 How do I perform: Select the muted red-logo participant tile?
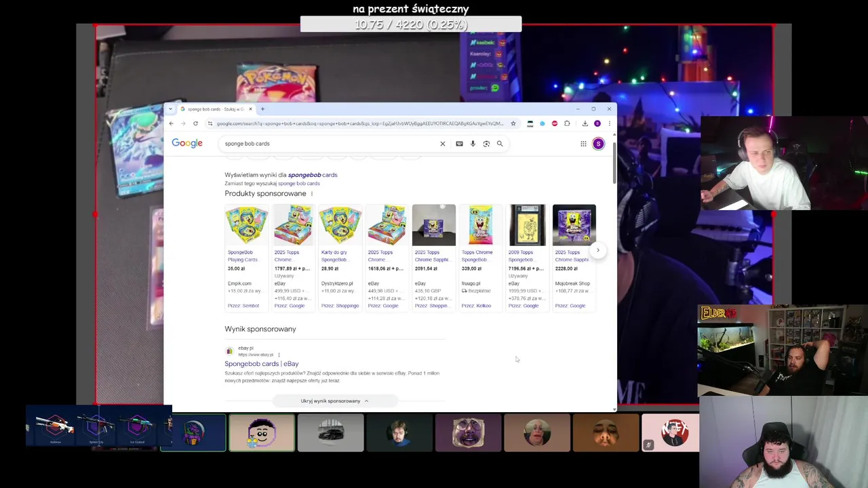coord(671,433)
